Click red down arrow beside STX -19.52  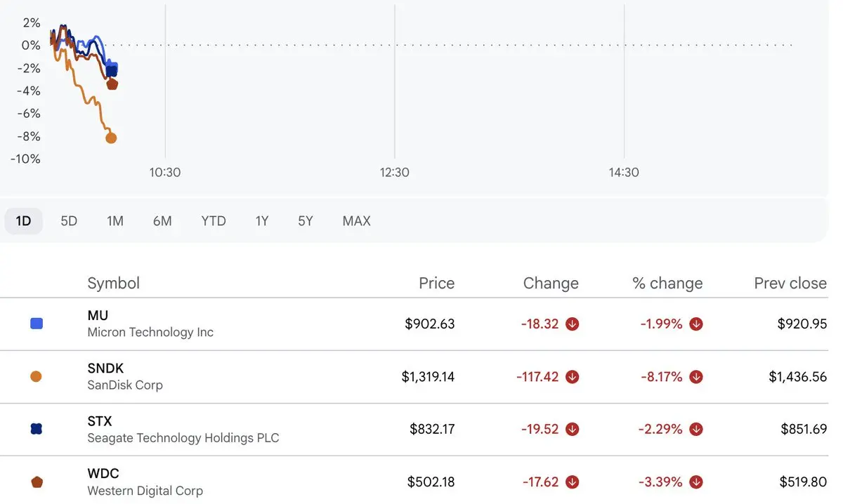[573, 430]
